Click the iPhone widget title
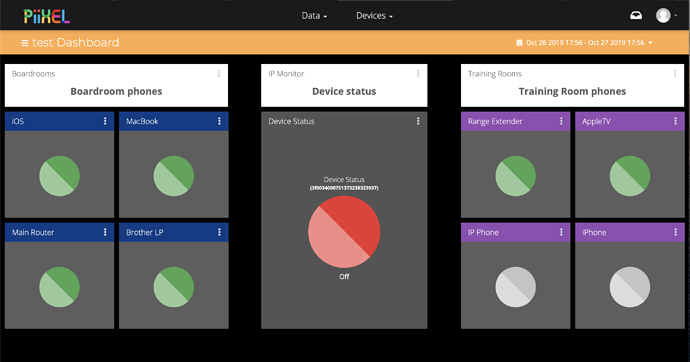690x362 pixels. point(594,232)
